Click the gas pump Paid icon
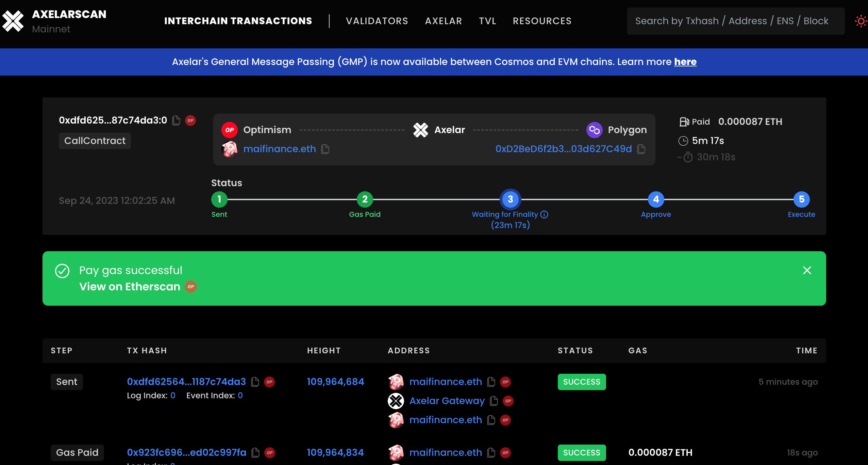The height and width of the screenshot is (465, 868). [x=684, y=122]
